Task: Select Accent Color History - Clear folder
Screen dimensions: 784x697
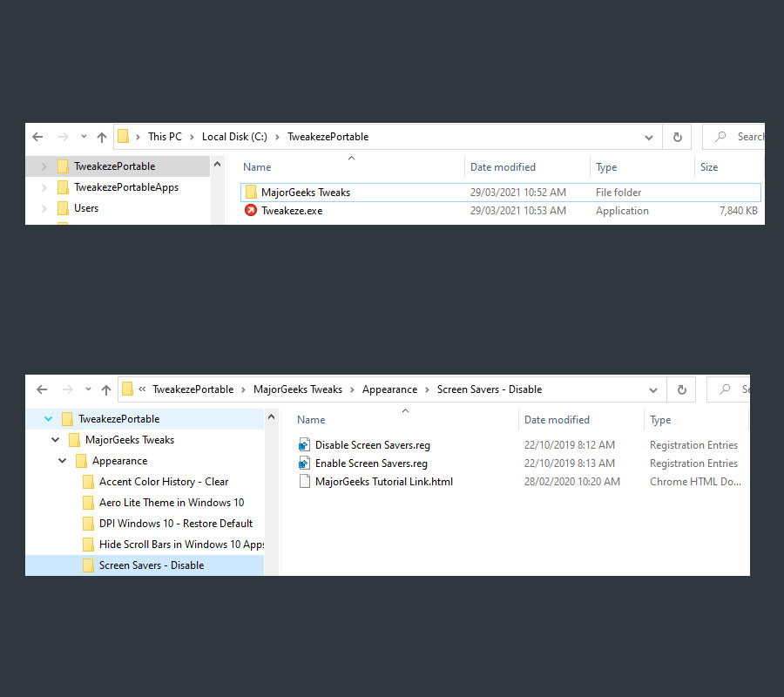Action: pos(164,481)
